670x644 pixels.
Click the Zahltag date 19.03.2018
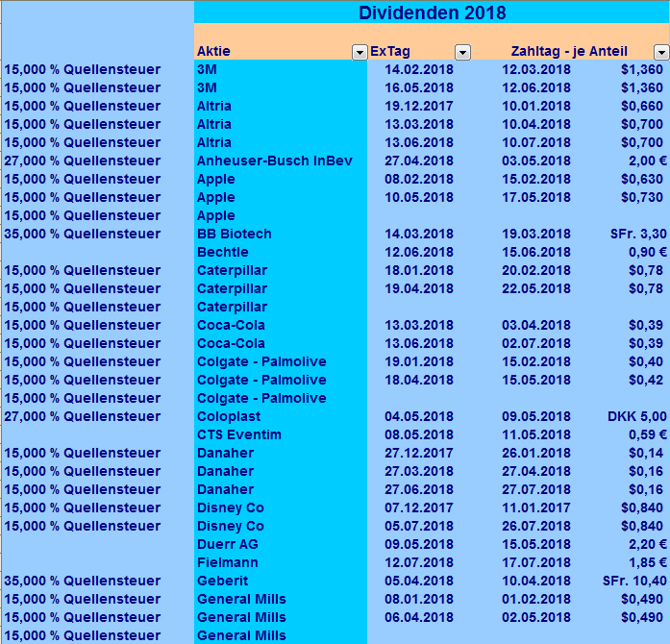(x=536, y=234)
